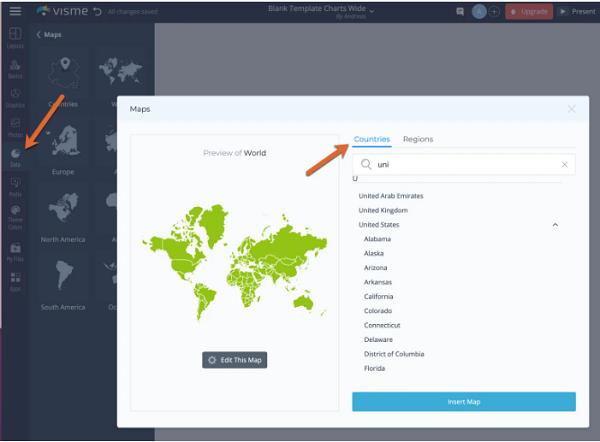Select United Kingdom
The image size is (600, 442).
click(x=383, y=210)
